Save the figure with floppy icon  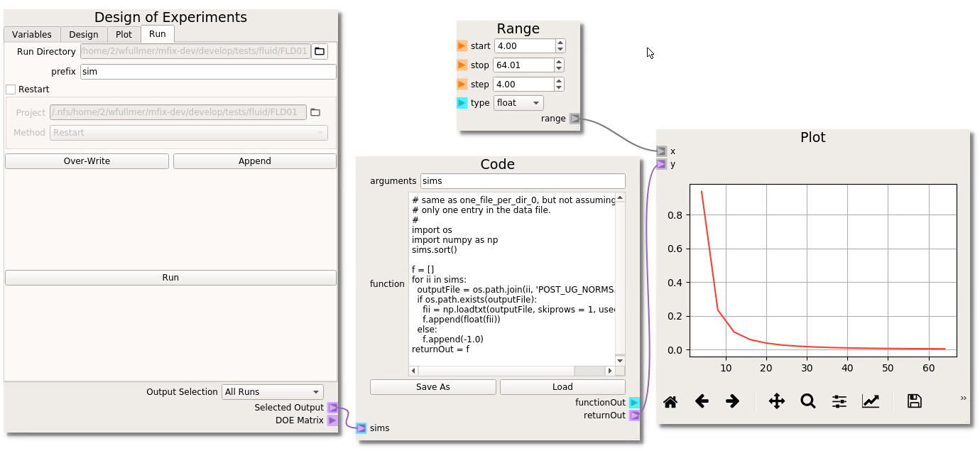pyautogui.click(x=915, y=402)
